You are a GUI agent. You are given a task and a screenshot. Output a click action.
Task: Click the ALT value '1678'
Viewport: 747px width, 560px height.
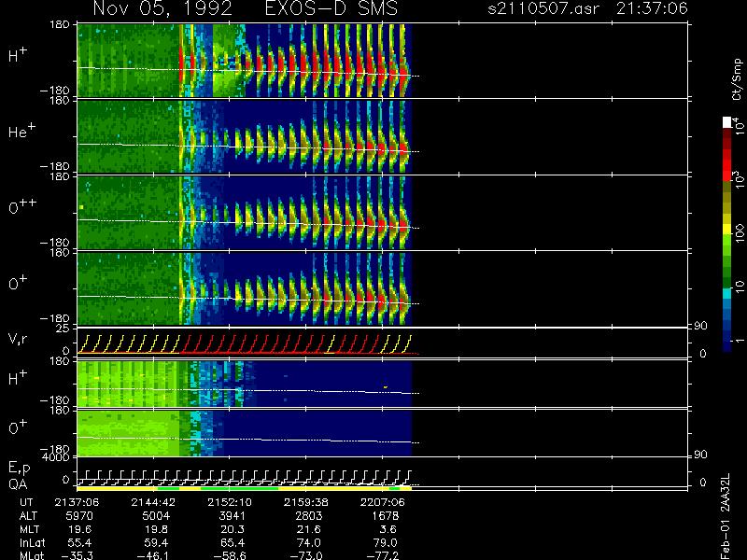pyautogui.click(x=385, y=516)
